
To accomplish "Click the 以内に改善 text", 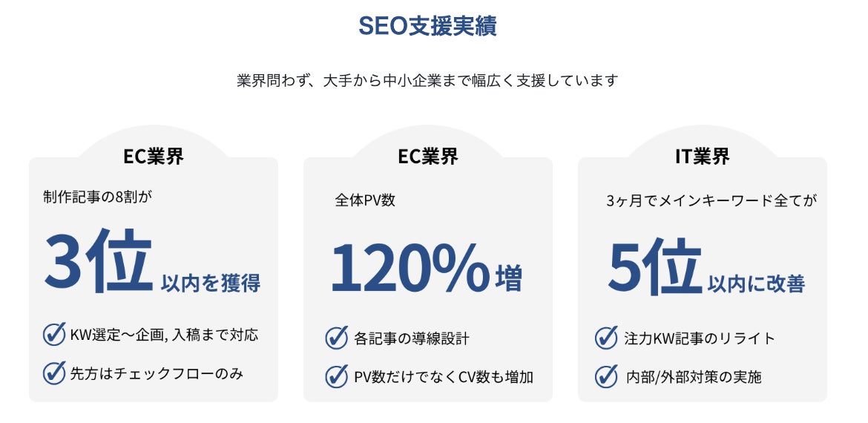I will pyautogui.click(x=756, y=284).
